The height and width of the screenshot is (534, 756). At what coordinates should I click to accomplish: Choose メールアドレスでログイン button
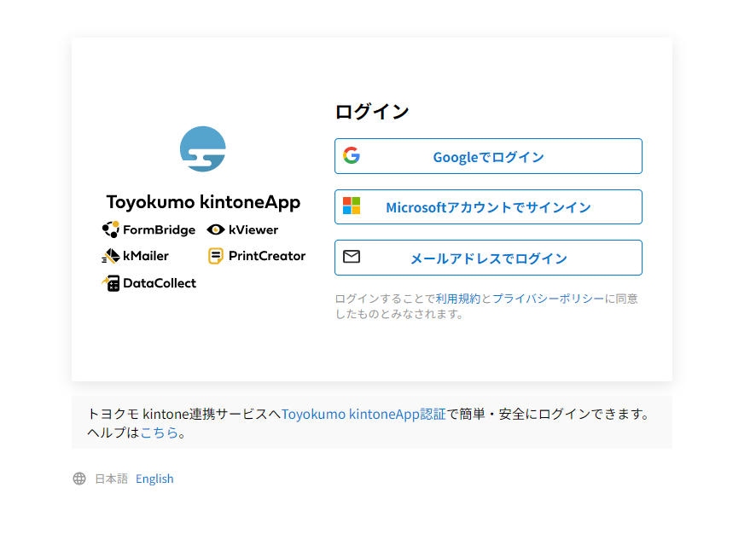coord(488,258)
